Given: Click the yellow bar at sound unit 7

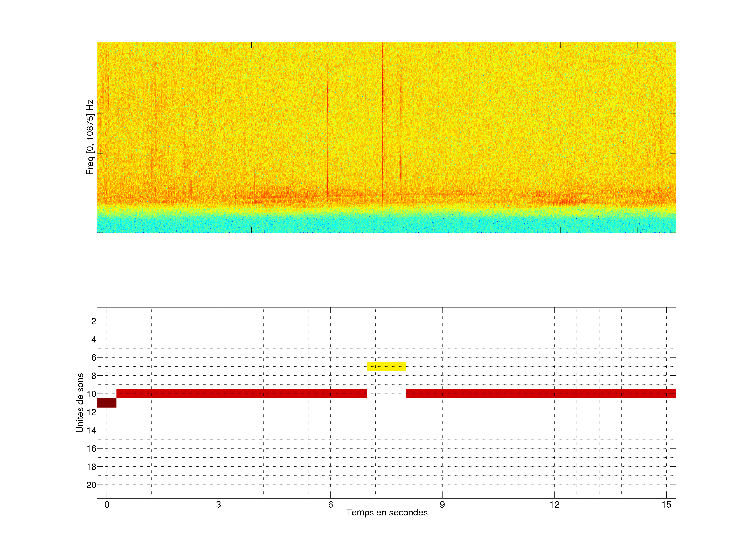Looking at the screenshot, I should pos(386,366).
